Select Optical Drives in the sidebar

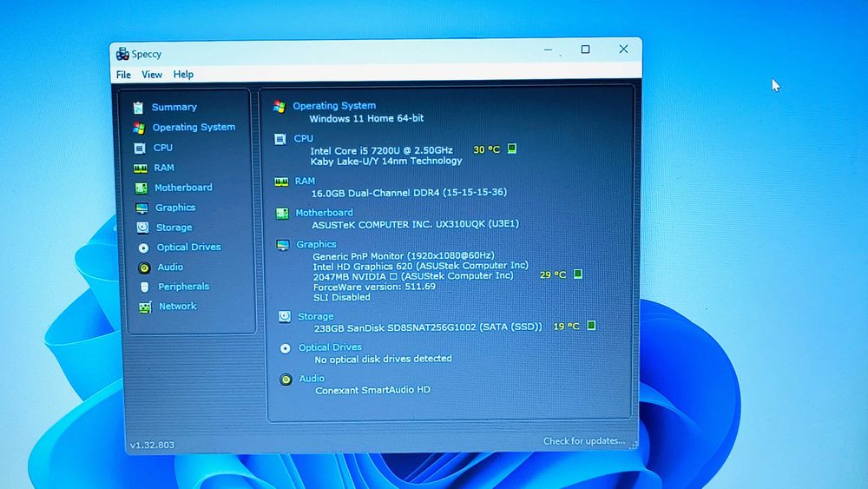pos(188,247)
